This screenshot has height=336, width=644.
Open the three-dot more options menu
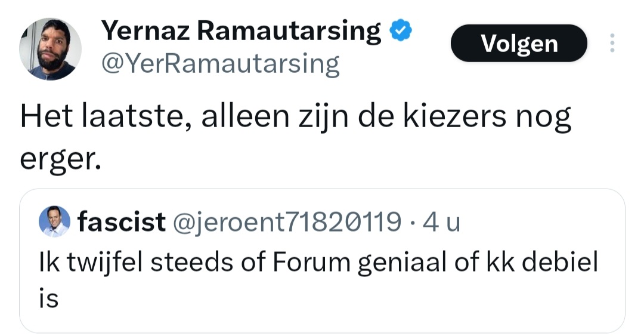click(x=612, y=43)
